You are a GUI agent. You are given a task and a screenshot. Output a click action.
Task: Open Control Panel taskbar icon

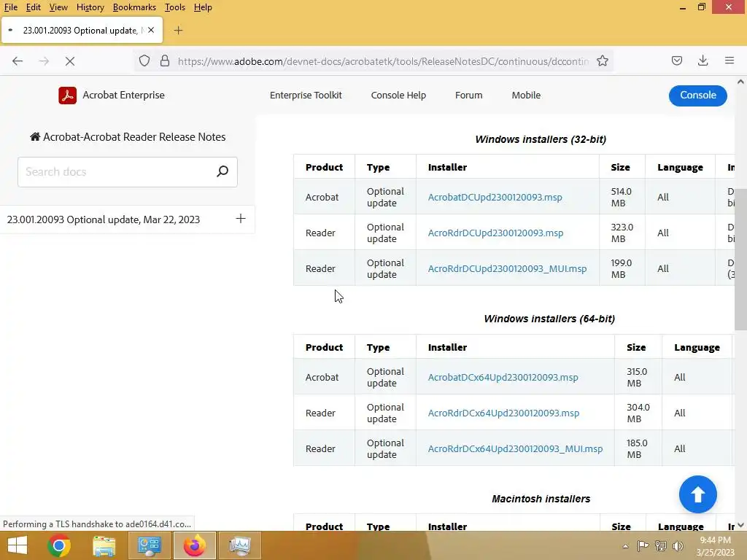pos(149,545)
